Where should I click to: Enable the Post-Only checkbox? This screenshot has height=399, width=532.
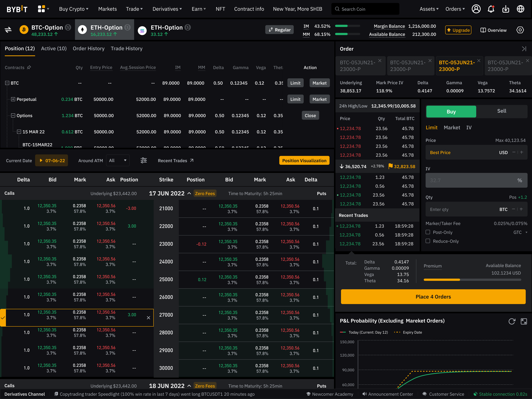pyautogui.click(x=428, y=232)
